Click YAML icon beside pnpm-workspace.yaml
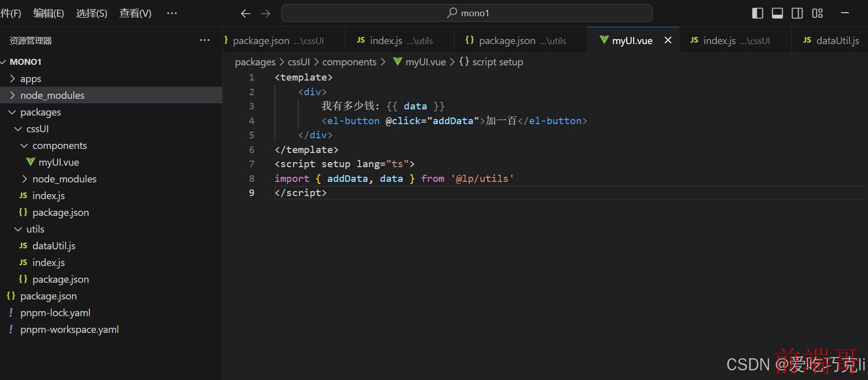The width and height of the screenshot is (868, 380). (11, 329)
